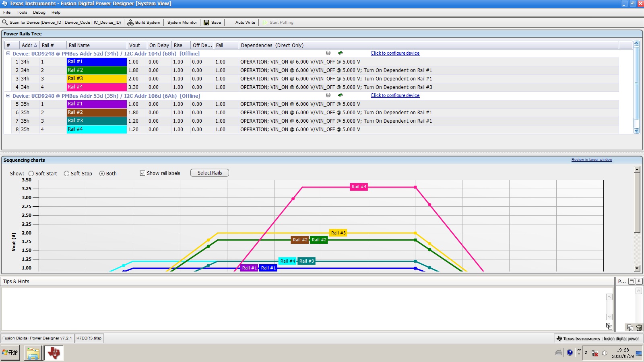Screen dimensions: 644x362
Task: Select brown Rail #2 swatch of 35h
Action: [97, 113]
